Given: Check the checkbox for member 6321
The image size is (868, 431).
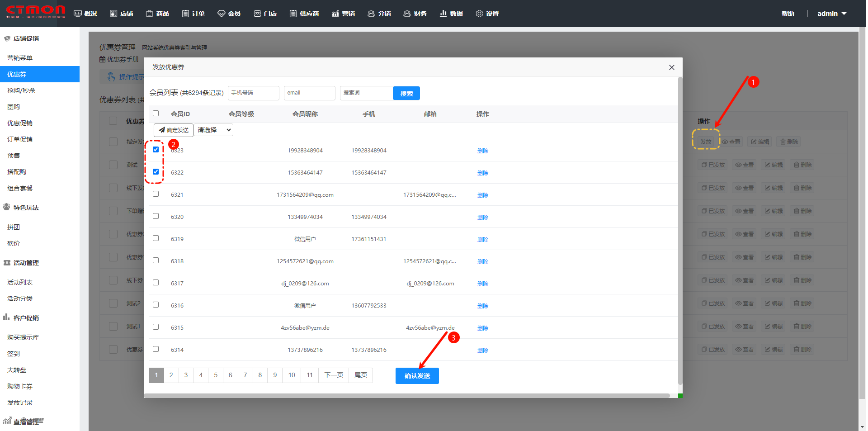Looking at the screenshot, I should click(x=156, y=194).
